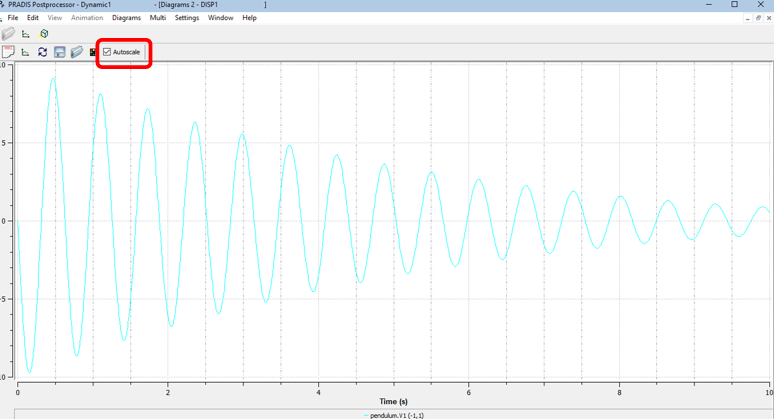The width and height of the screenshot is (776, 419).
Task: Click the axes chart icon in top toolbar
Action: pos(26,34)
